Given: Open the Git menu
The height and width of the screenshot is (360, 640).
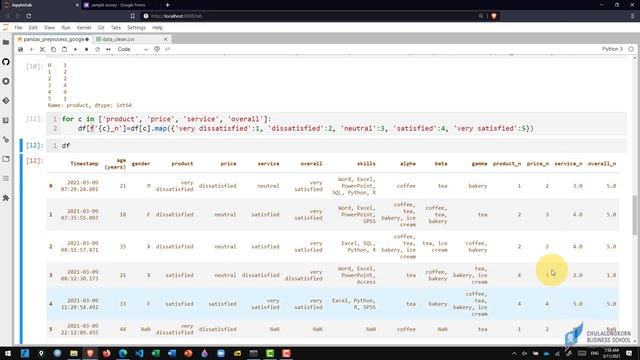Looking at the screenshot, I should pos(101,28).
